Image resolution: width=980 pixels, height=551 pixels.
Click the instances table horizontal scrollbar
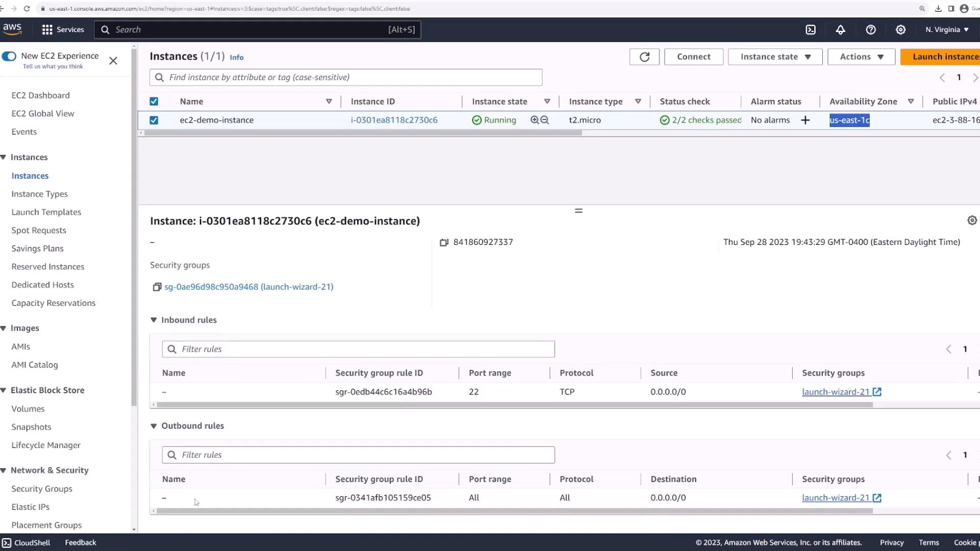tap(362, 133)
